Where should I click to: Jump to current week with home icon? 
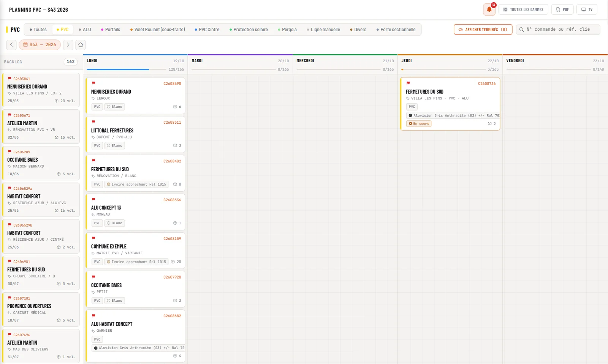coord(81,45)
